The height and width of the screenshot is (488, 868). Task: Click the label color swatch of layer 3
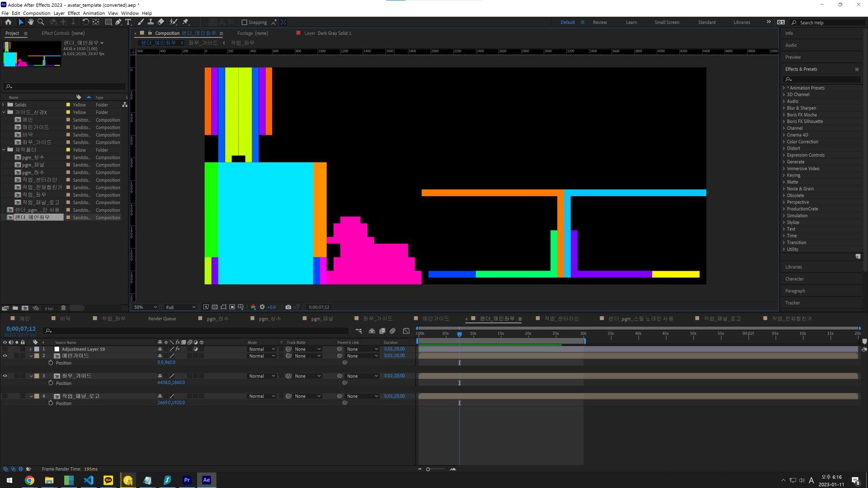pos(37,376)
